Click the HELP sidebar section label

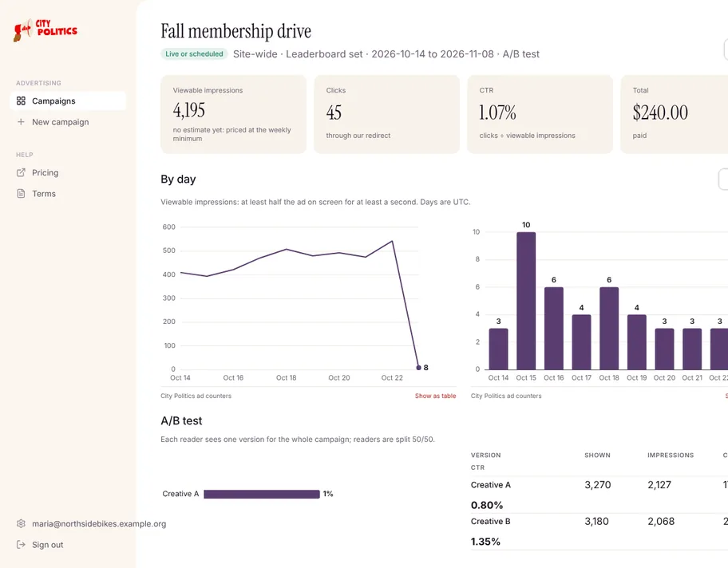pyautogui.click(x=25, y=155)
